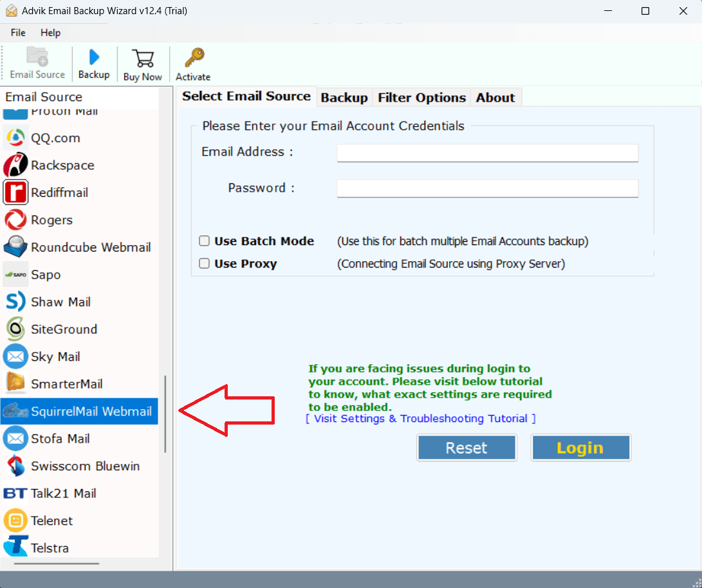The height and width of the screenshot is (588, 702).
Task: Click the Activate key icon
Action: tap(193, 58)
